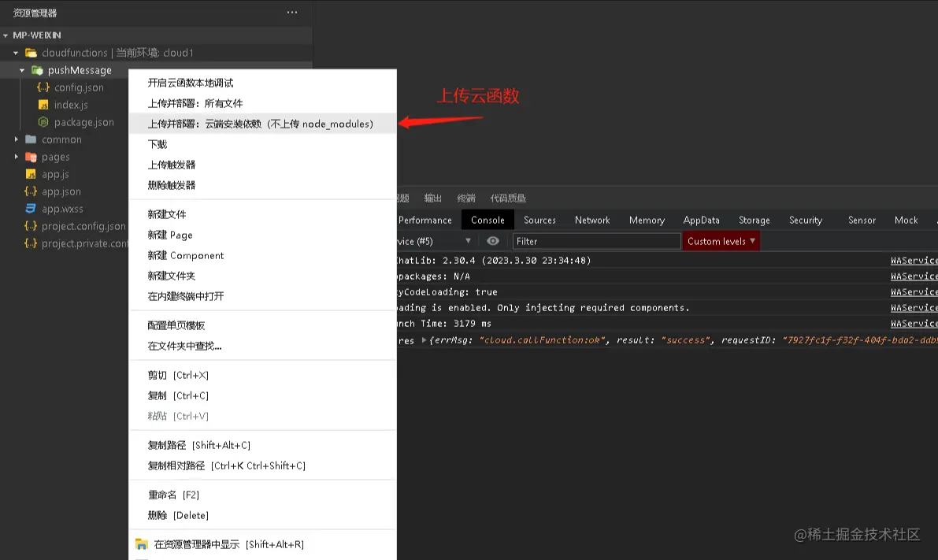Image resolution: width=938 pixels, height=560 pixels.
Task: Select the app.wxss file in the tree
Action: point(62,209)
